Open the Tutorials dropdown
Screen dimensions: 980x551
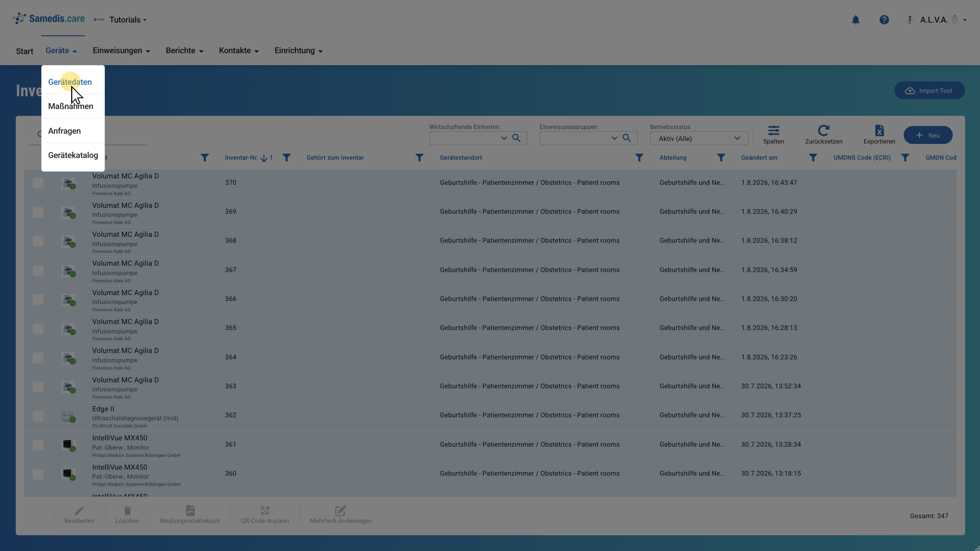point(127,20)
